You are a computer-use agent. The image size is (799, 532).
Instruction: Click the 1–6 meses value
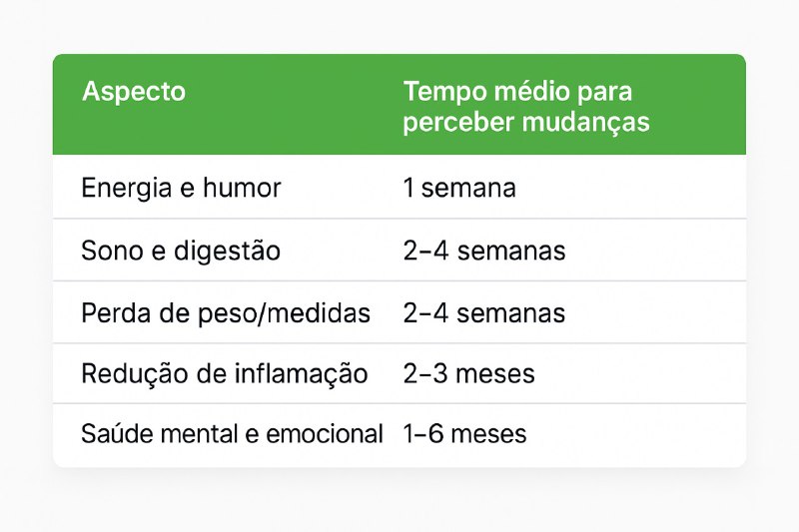pos(464,434)
